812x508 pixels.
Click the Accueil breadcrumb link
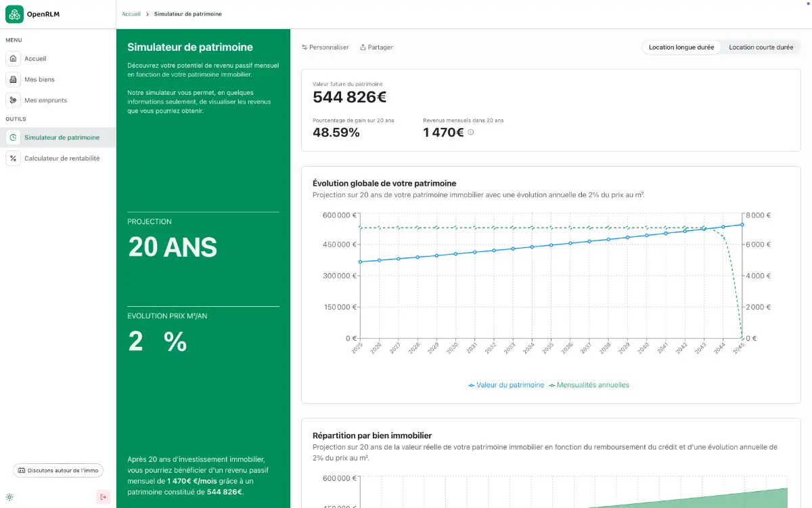tap(131, 14)
